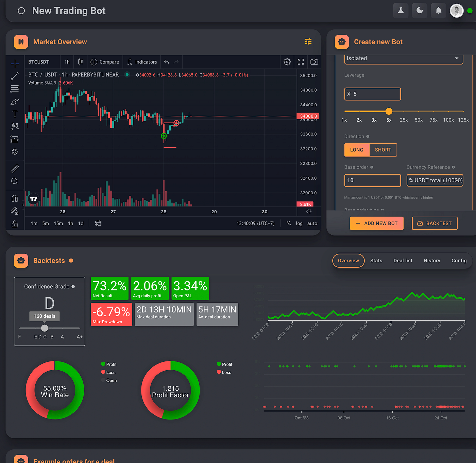Set leverage to 25x on slider

click(404, 120)
